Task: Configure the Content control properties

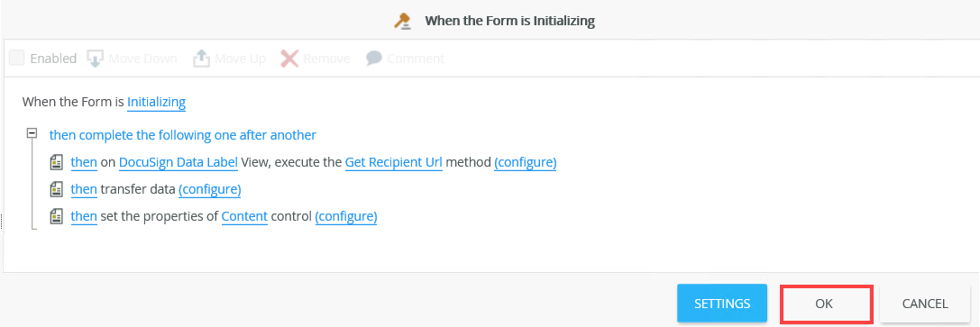Action: (x=346, y=216)
